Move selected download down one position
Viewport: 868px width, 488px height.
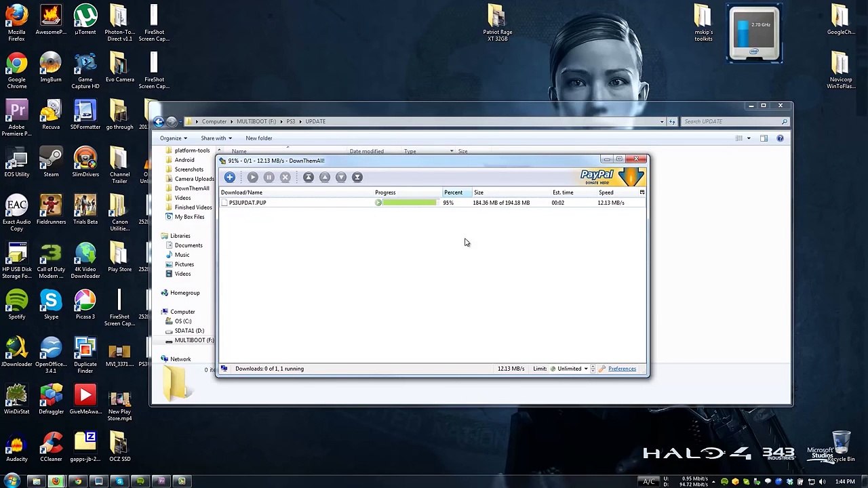[x=341, y=177]
